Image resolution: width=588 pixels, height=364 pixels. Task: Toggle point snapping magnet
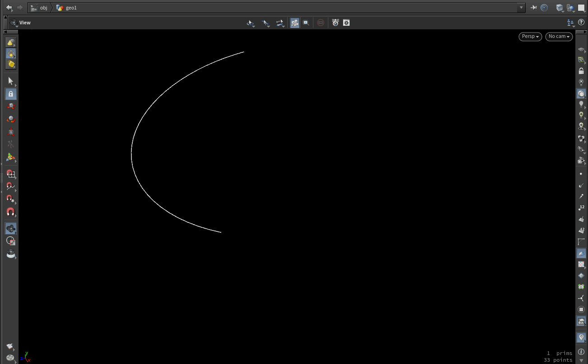(11, 199)
